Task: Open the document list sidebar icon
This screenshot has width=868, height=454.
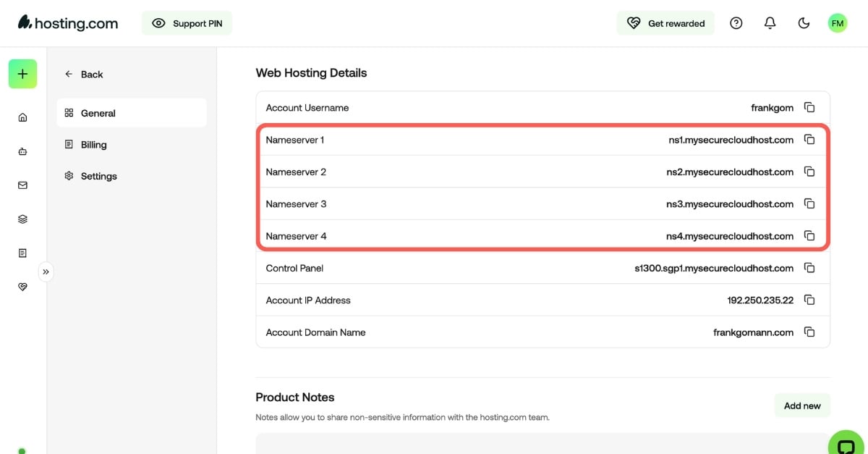Action: (22, 253)
